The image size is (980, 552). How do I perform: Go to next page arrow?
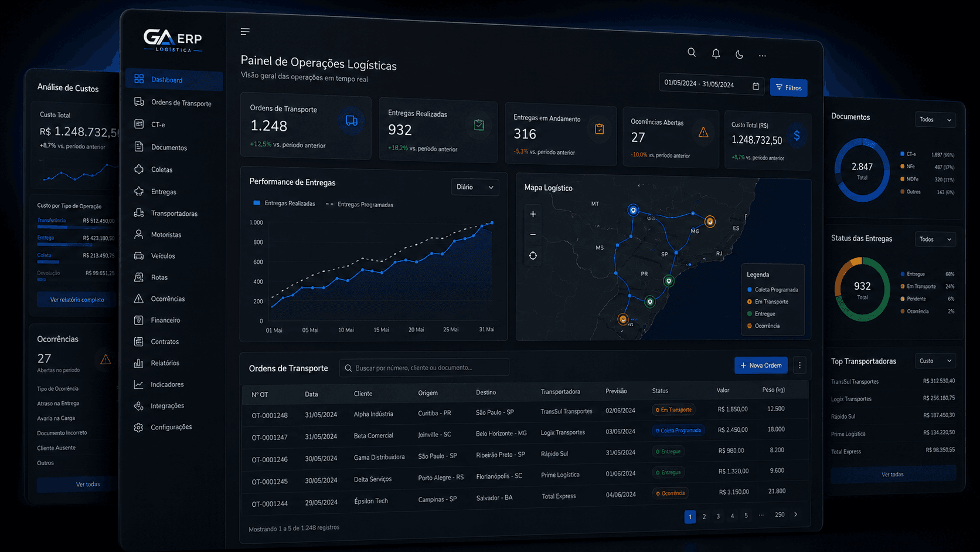click(795, 514)
